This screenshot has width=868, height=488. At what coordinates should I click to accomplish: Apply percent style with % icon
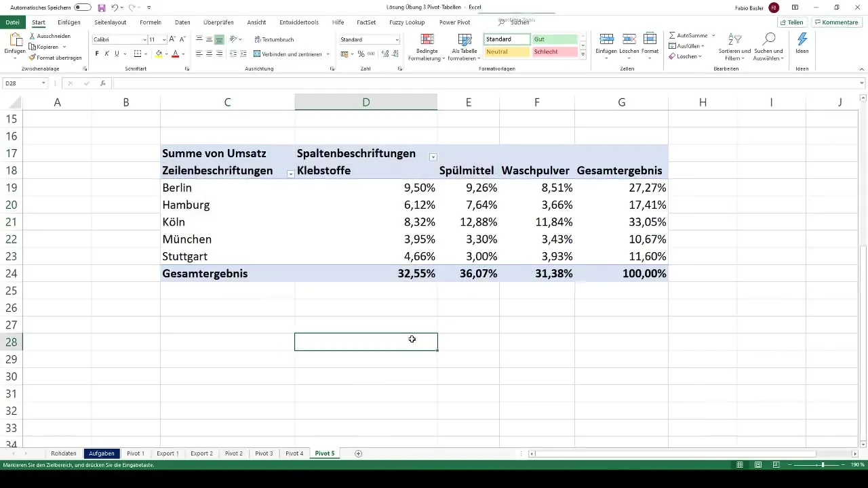tap(361, 54)
